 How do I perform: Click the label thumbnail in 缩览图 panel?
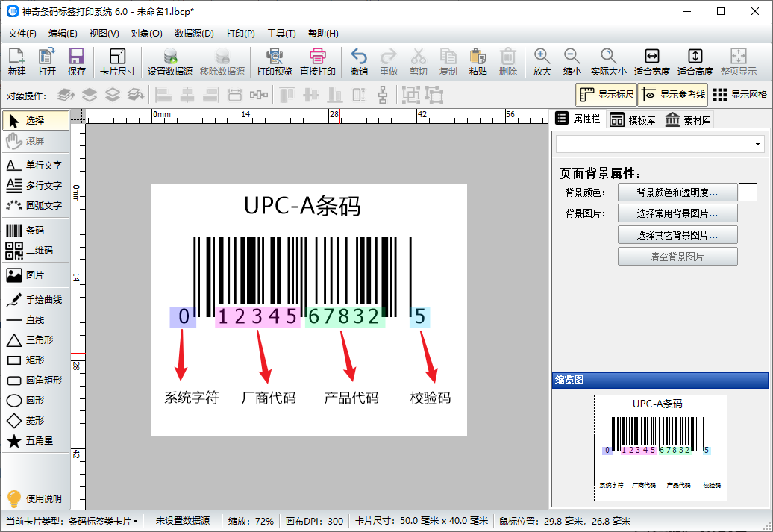click(660, 448)
